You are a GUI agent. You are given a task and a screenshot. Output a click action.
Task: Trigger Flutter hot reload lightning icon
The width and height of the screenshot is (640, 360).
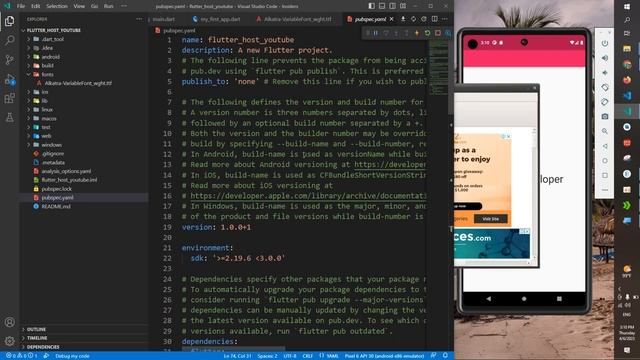pos(417,33)
